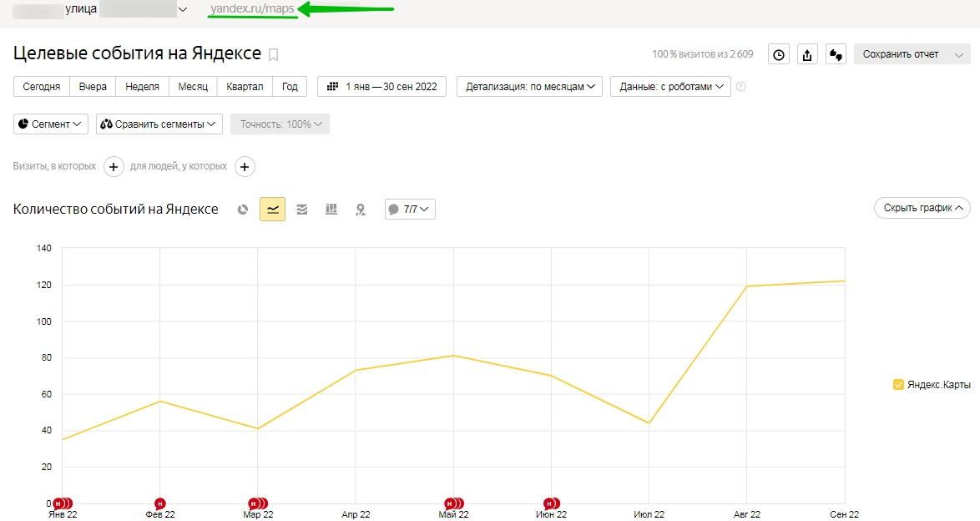980x521 pixels.
Task: Click the help question mark icon
Action: coord(740,87)
